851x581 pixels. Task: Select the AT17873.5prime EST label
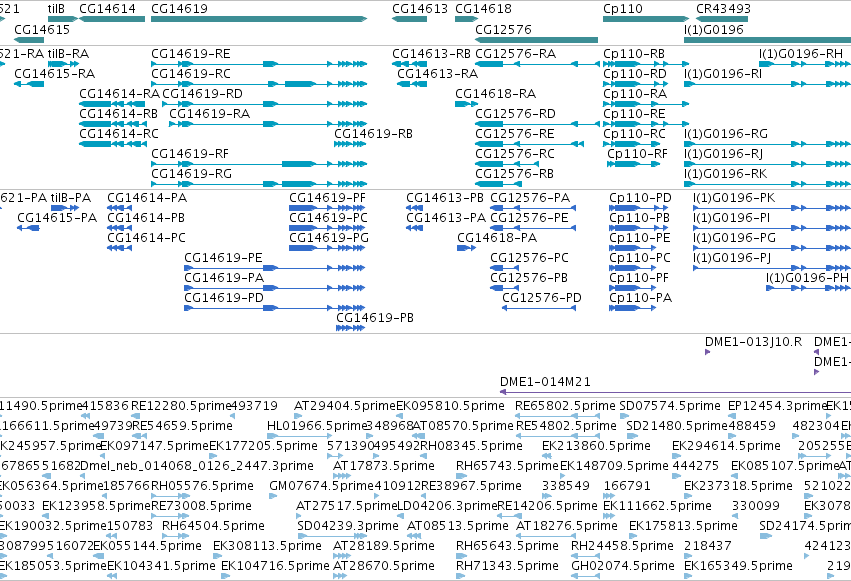pyautogui.click(x=384, y=466)
